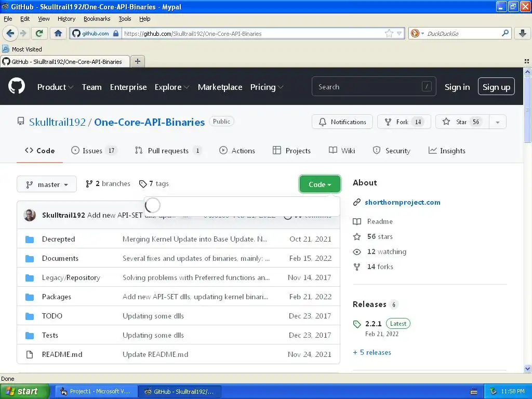The width and height of the screenshot is (532, 399).
Task: Open the Tools menu
Action: [125, 19]
